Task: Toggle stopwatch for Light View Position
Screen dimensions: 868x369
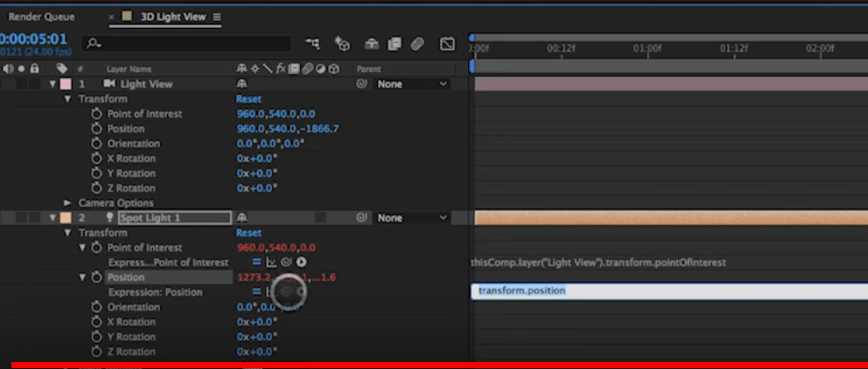Action: point(97,129)
